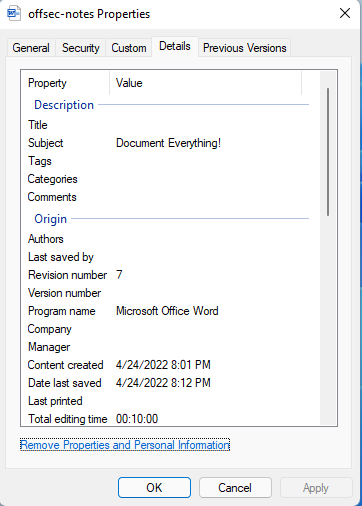Click the Title value field
The image size is (362, 506).
pos(208,125)
